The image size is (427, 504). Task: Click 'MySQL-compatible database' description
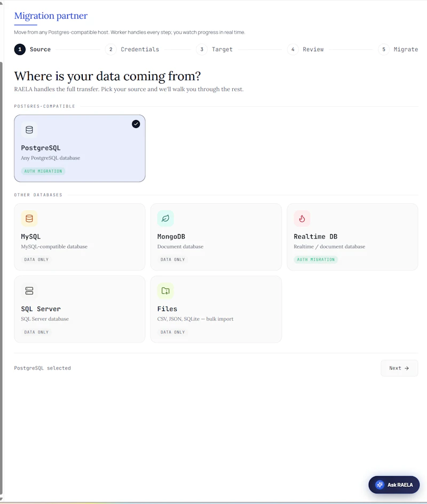point(54,246)
